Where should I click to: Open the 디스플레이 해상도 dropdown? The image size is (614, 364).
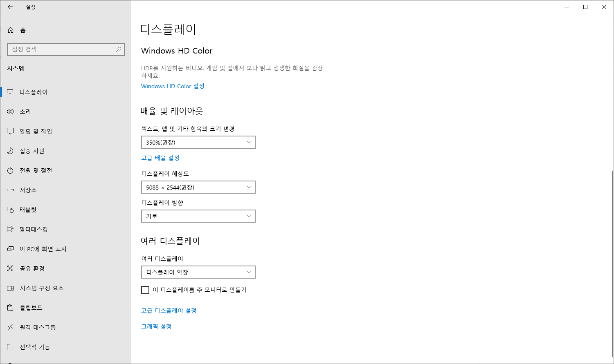coord(198,187)
